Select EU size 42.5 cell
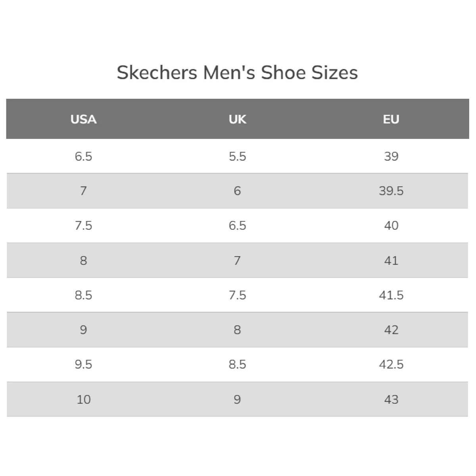Image resolution: width=476 pixels, height=476 pixels. point(391,365)
